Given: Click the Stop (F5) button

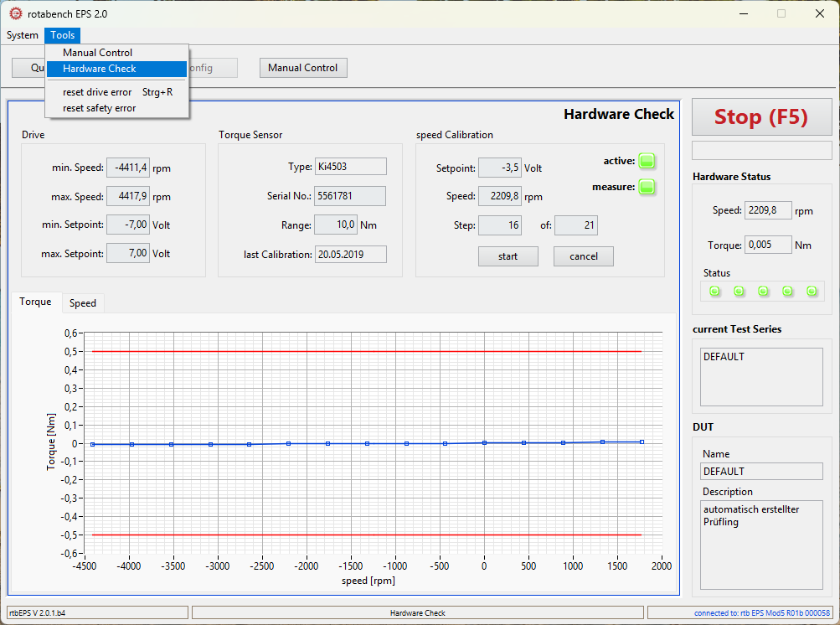Looking at the screenshot, I should 760,116.
